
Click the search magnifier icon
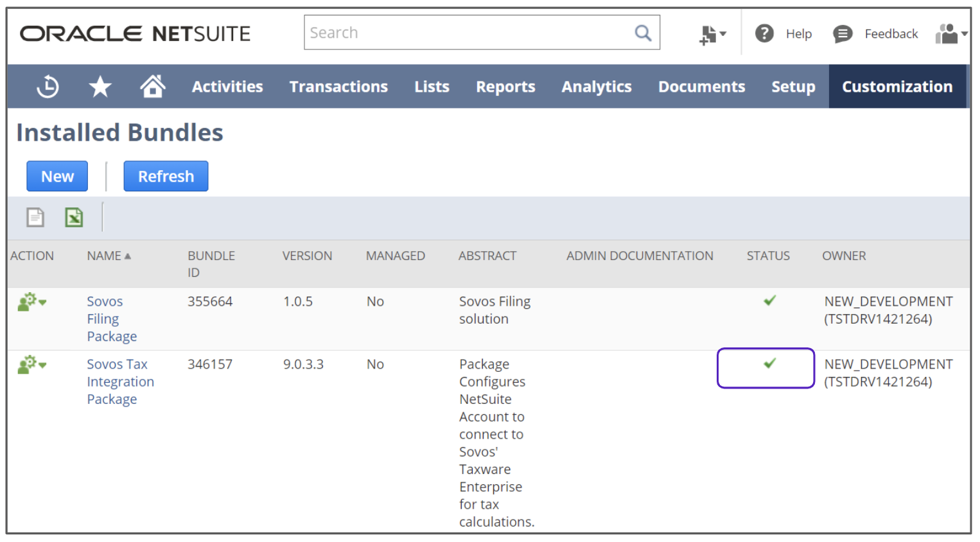click(x=643, y=33)
